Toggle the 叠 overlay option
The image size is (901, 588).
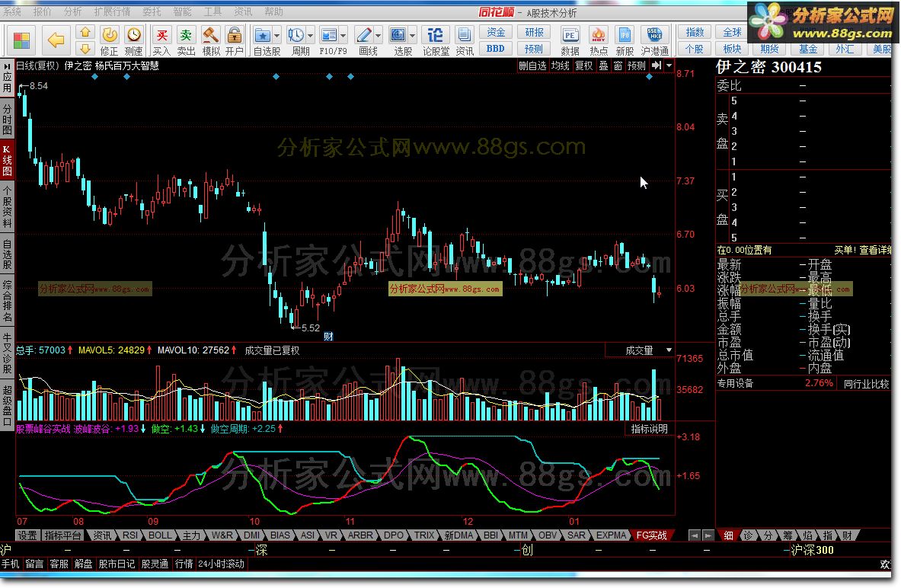point(603,66)
